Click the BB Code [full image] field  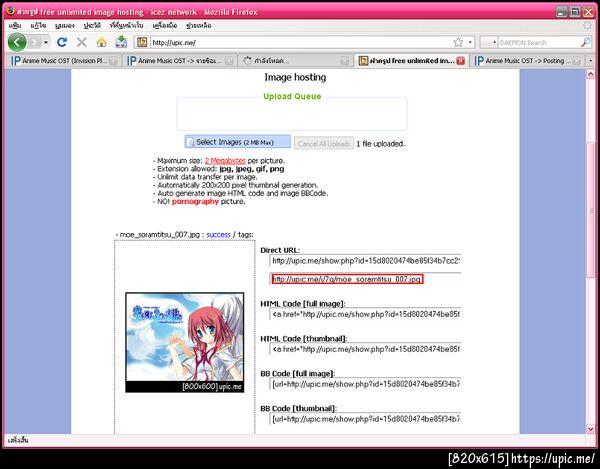(365, 384)
